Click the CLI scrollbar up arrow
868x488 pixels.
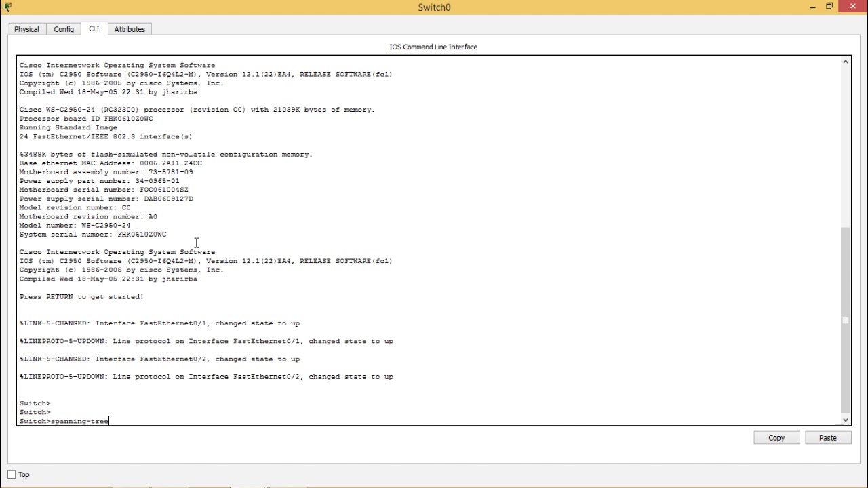[x=845, y=62]
